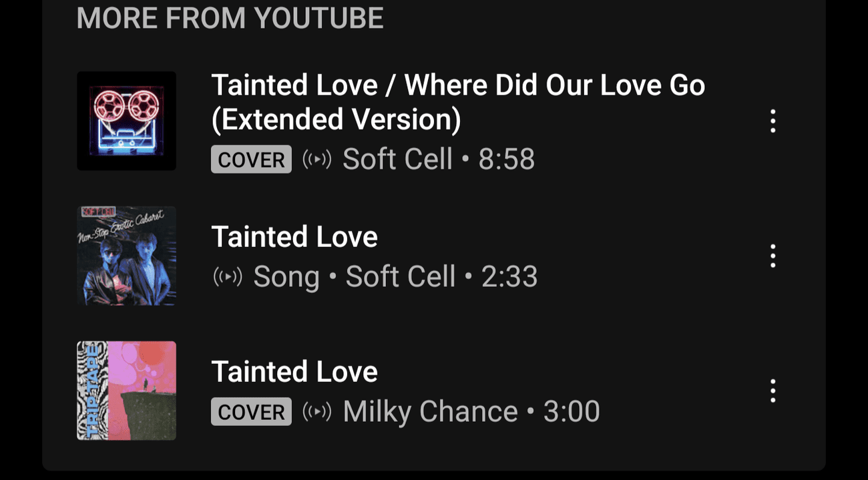
Task: Click the 8:58 duration on the first track
Action: (507, 159)
